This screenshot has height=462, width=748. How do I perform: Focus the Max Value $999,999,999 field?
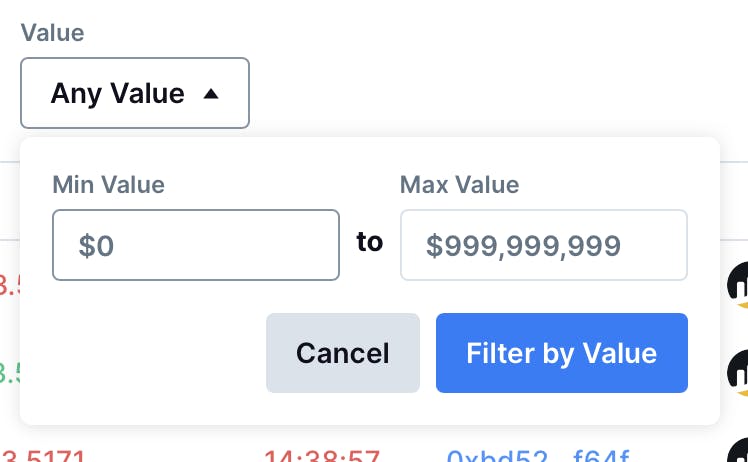tap(544, 245)
